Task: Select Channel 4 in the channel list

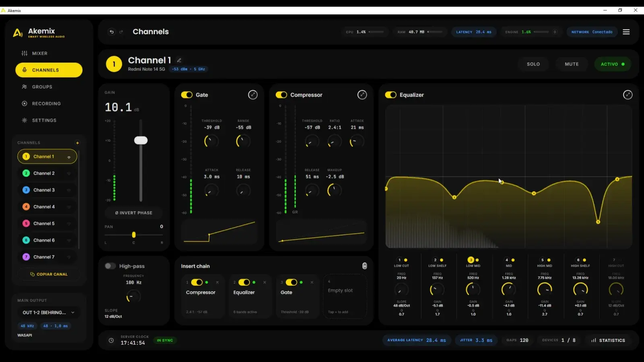Action: (47, 207)
